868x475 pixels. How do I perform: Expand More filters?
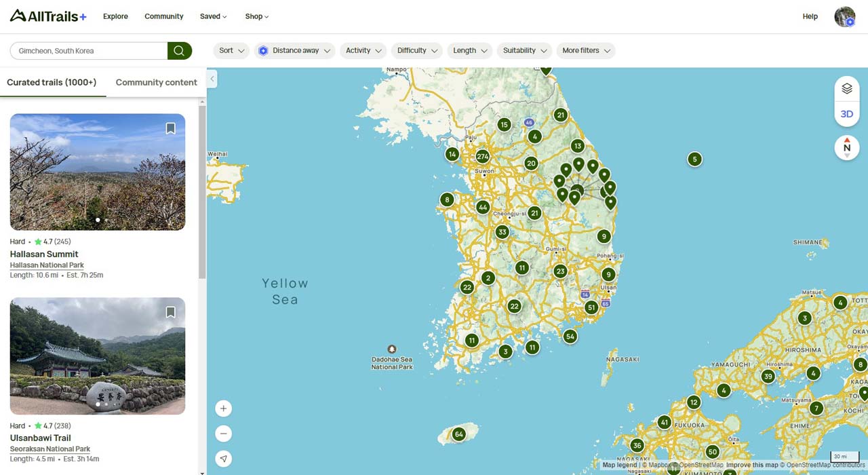(x=586, y=51)
